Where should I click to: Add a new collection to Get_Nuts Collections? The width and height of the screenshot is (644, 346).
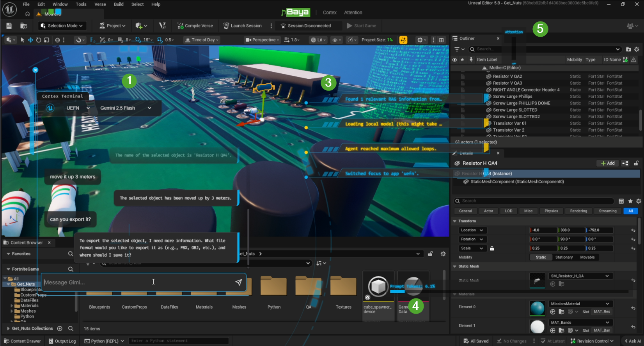[x=60, y=328]
